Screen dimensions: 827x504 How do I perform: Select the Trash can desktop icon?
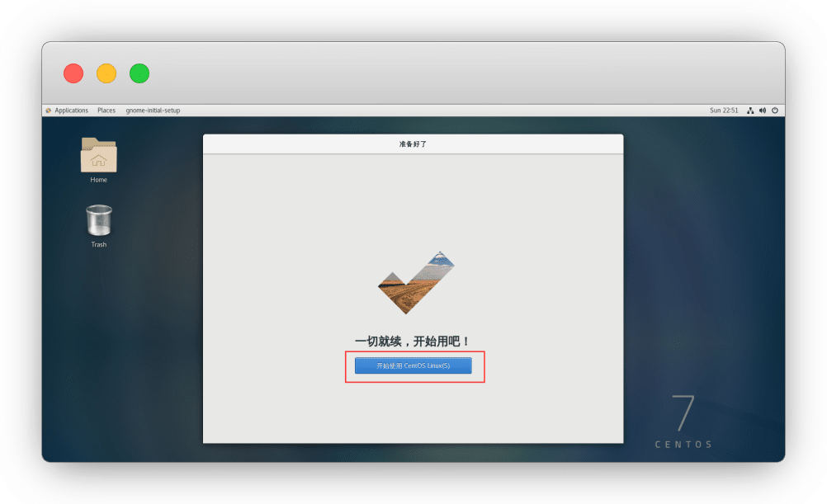point(99,221)
